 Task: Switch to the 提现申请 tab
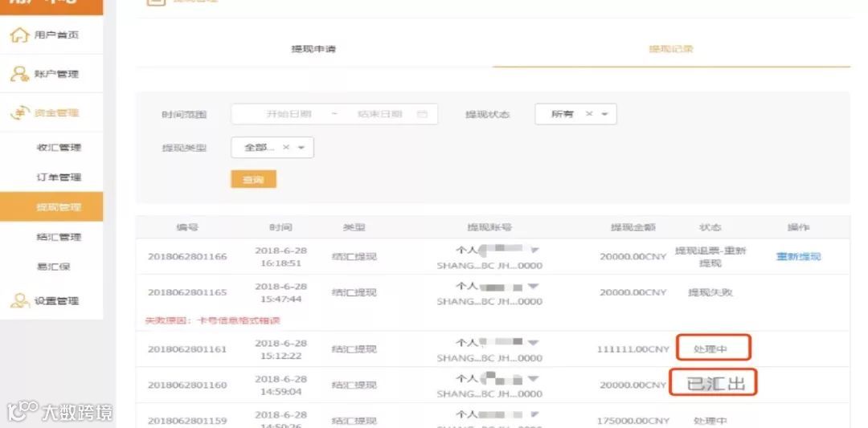coord(314,49)
